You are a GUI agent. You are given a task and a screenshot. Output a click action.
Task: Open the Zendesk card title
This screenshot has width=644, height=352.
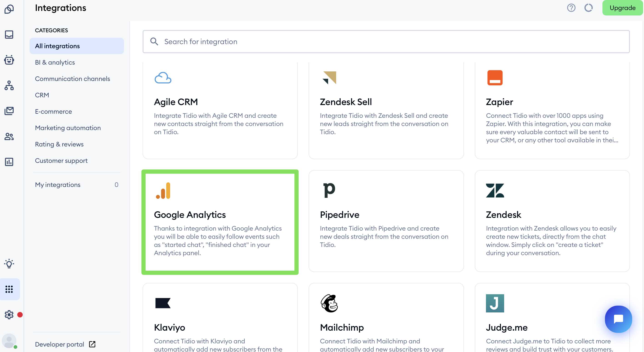coord(503,215)
